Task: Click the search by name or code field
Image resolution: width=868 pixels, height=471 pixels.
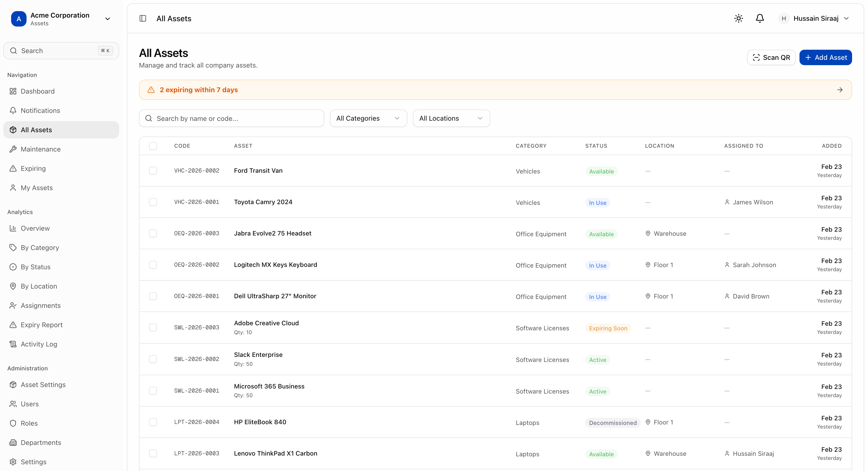Action: tap(231, 118)
